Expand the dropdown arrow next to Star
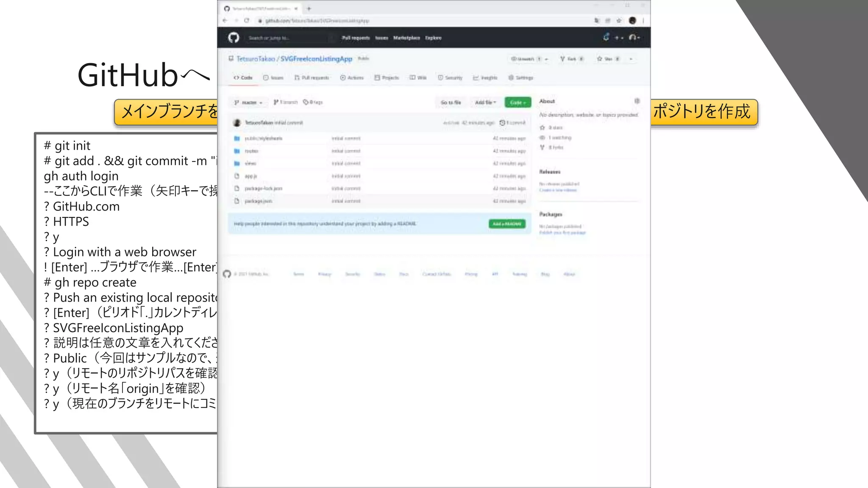Image resolution: width=868 pixels, height=488 pixels. [631, 59]
